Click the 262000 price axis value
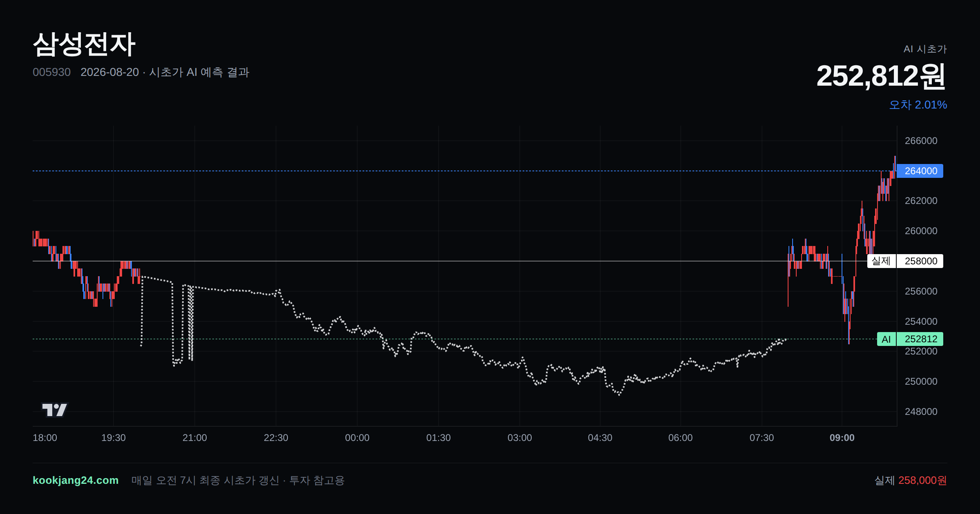The image size is (980, 514). tap(921, 201)
